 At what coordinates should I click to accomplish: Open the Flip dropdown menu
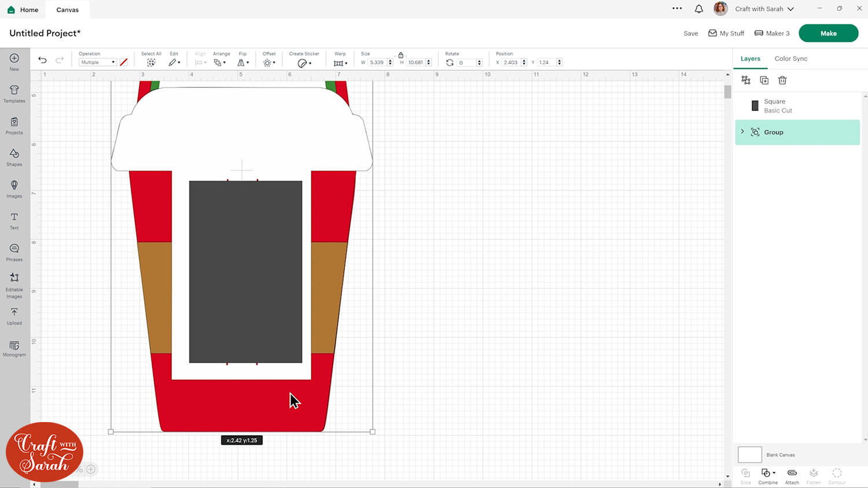tap(243, 62)
